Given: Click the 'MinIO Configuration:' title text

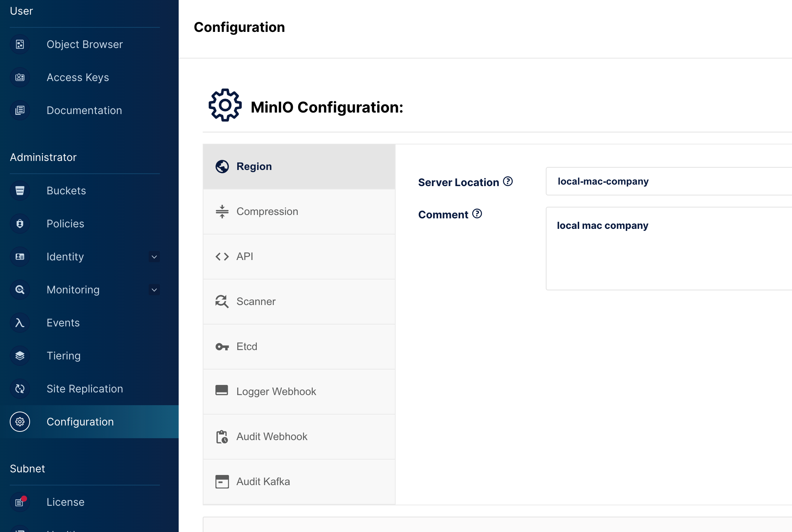Looking at the screenshot, I should (327, 107).
